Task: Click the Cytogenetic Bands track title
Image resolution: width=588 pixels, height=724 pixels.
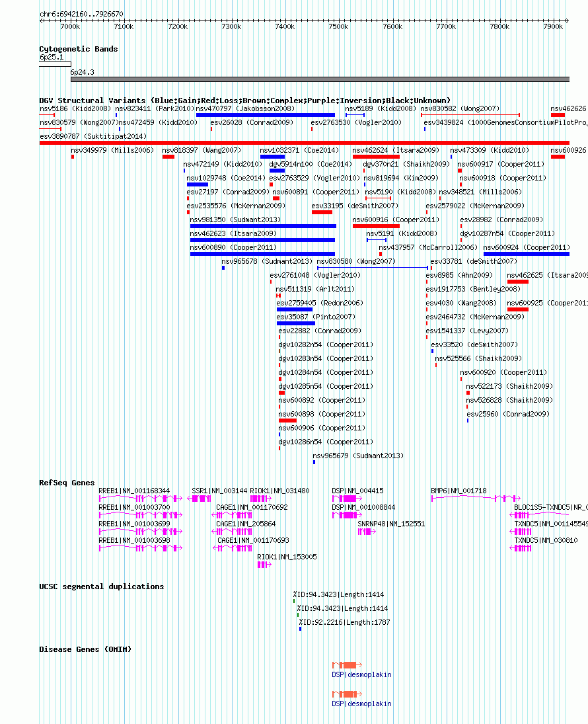Action: [79, 49]
